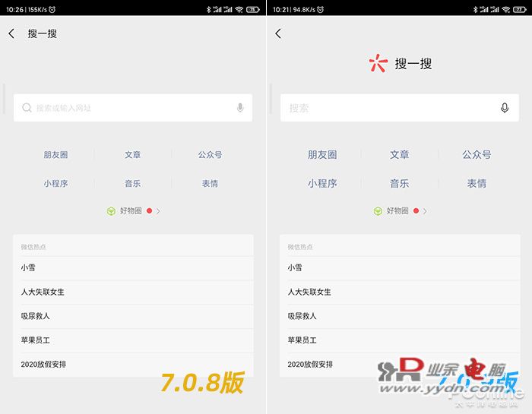Open hot topic 苹果员工 in left screen
Viewport: 532px width, 414px height.
coord(133,340)
